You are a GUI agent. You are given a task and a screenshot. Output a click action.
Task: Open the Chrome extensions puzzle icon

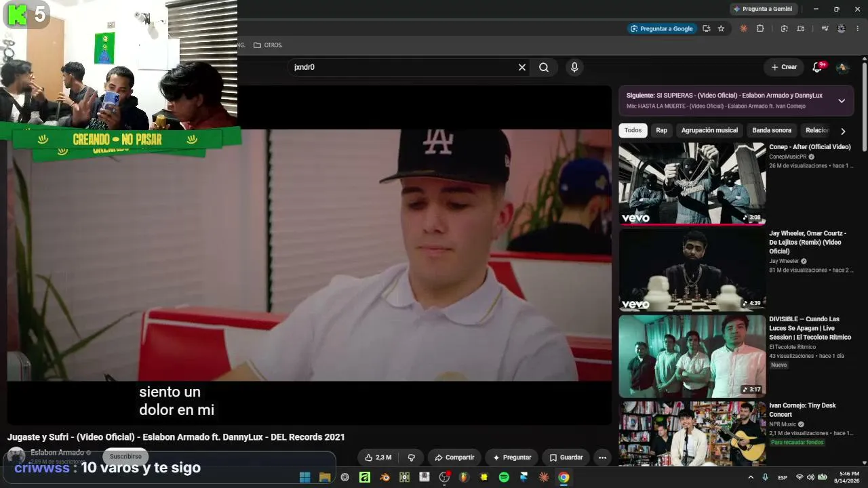[760, 28]
